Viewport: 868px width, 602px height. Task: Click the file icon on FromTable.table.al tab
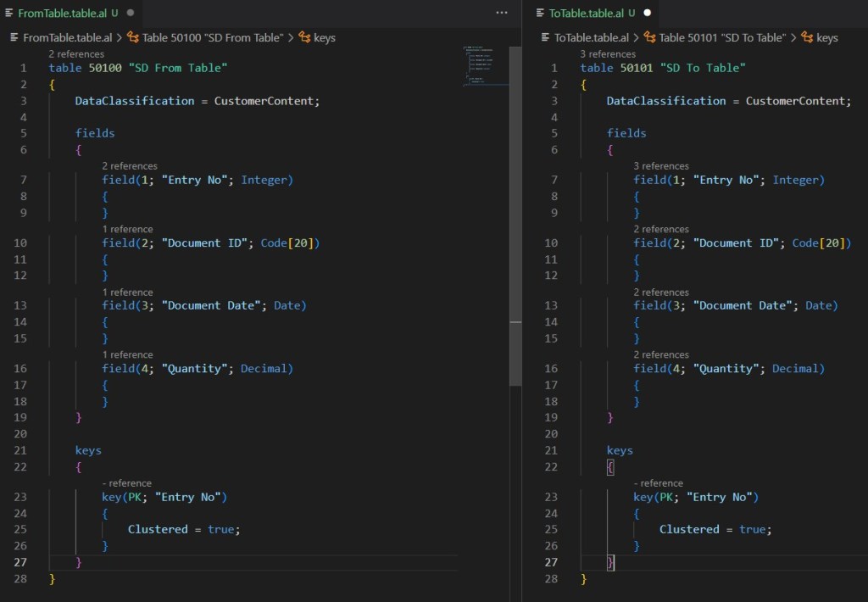pyautogui.click(x=10, y=14)
